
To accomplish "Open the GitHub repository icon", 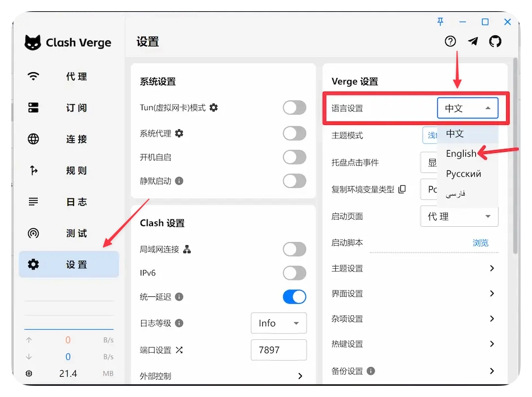I will pos(495,41).
